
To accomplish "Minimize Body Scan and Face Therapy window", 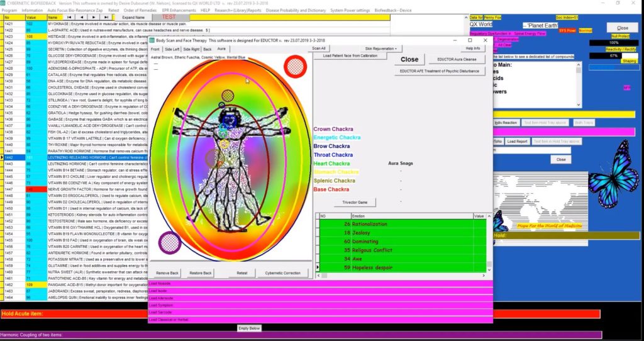I will coord(455,40).
